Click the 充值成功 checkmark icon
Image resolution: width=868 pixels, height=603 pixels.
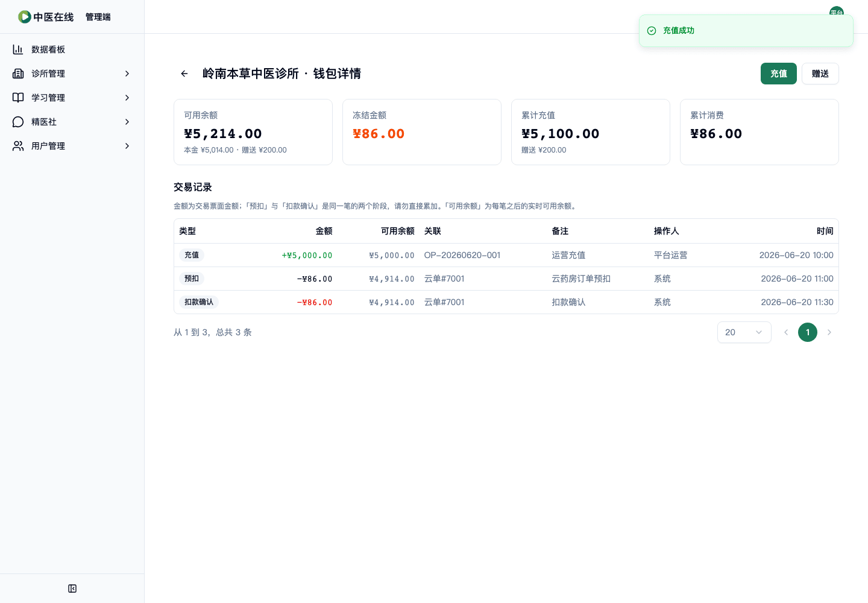[652, 31]
